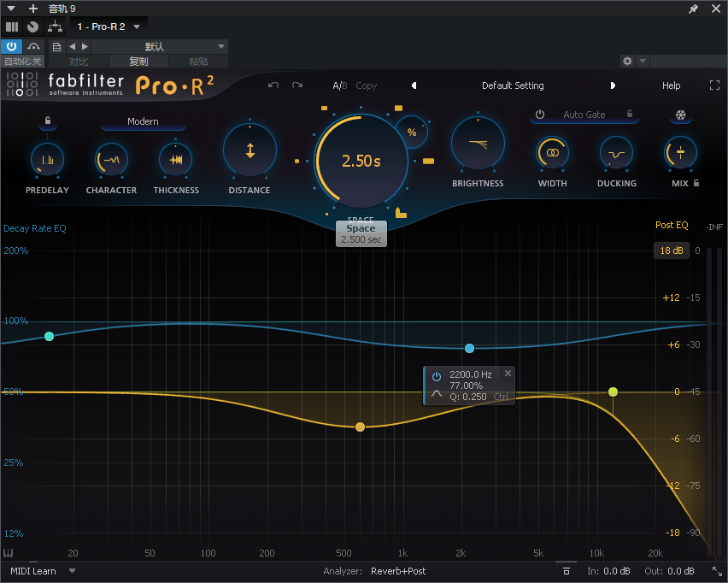The image size is (728, 583).
Task: Select the blue decay EQ band dot
Action: pyautogui.click(x=469, y=348)
